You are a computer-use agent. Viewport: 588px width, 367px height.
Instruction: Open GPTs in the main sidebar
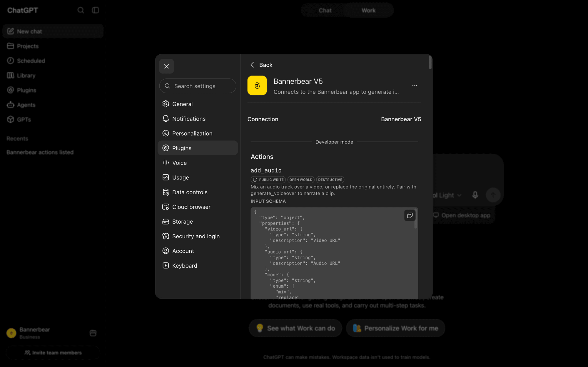click(53, 120)
